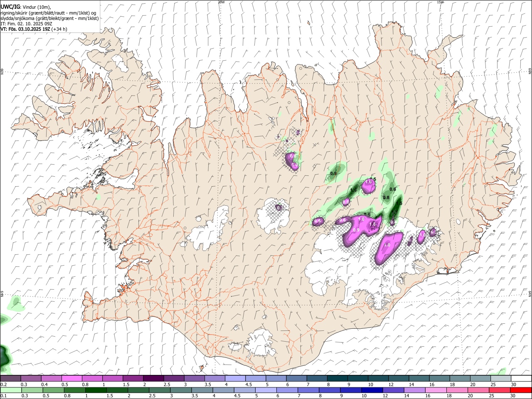Click the '1.6' snowfall value on the map
This screenshot has width=532, height=399.
(368, 182)
